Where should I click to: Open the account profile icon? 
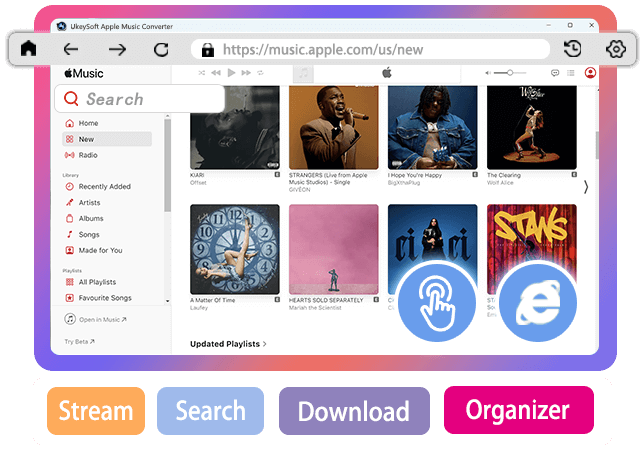tap(590, 73)
